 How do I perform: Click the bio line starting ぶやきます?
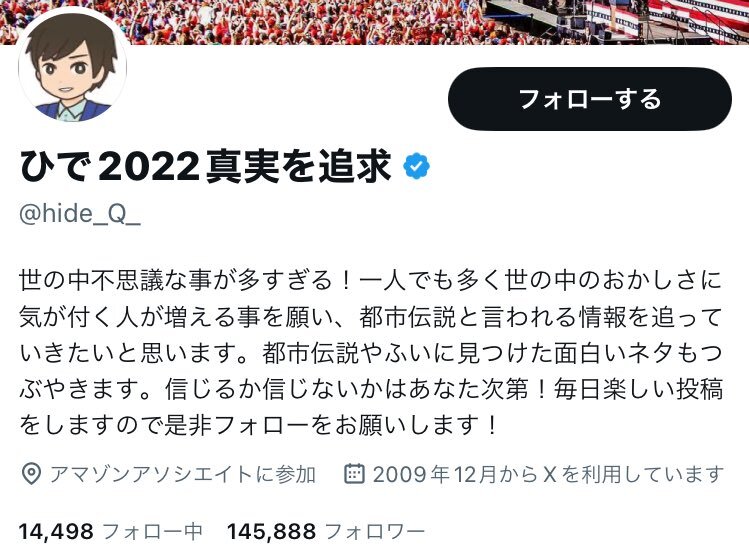pyautogui.click(x=371, y=389)
